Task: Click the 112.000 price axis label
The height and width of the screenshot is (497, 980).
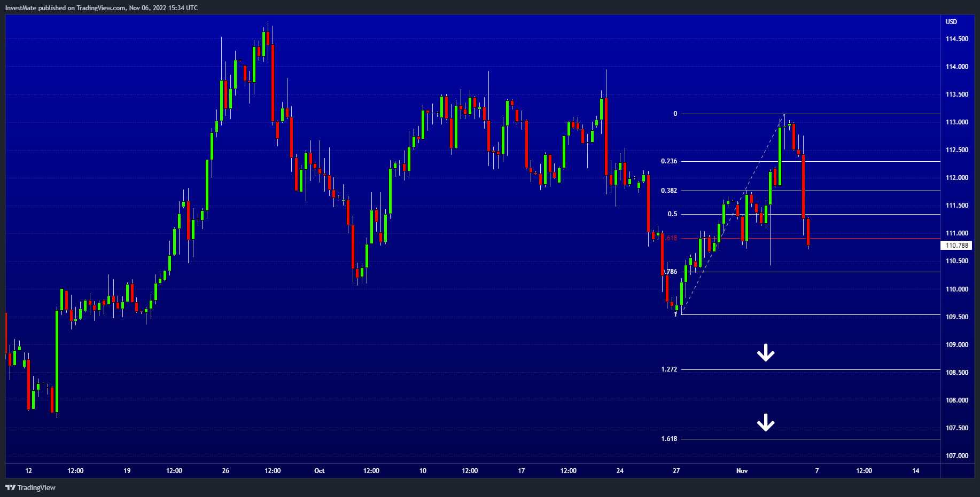Action: pyautogui.click(x=957, y=178)
